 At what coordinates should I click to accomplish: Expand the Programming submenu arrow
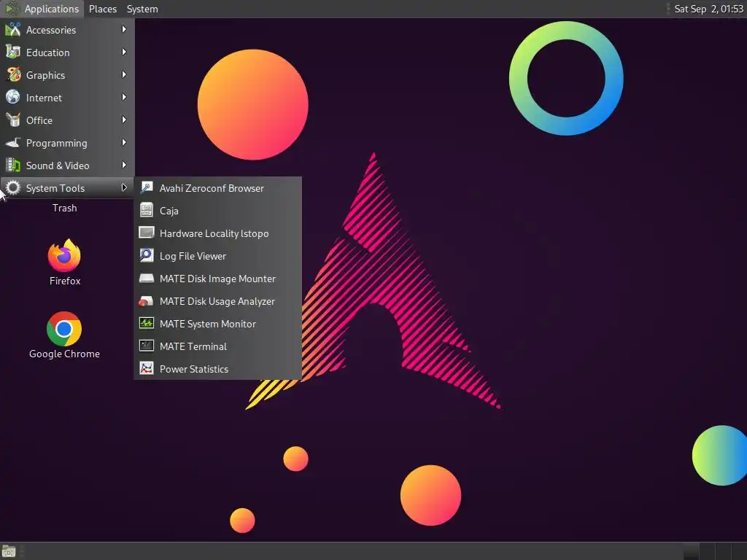point(124,142)
